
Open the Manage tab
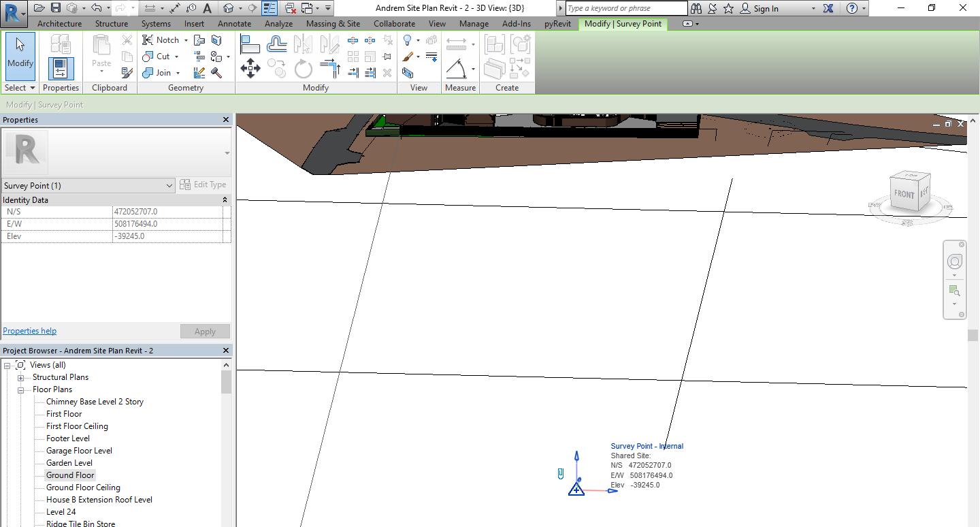point(474,24)
